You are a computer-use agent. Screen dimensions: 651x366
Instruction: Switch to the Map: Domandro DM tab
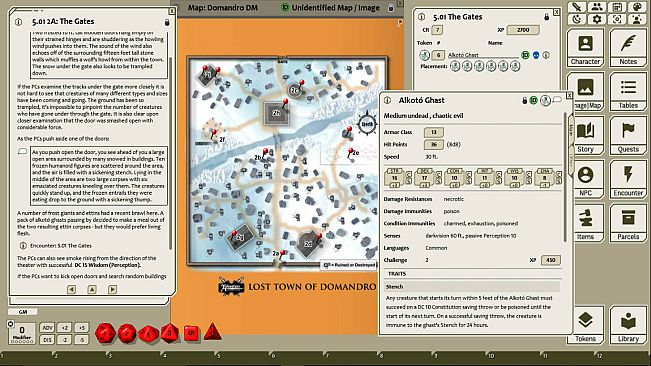coord(223,8)
